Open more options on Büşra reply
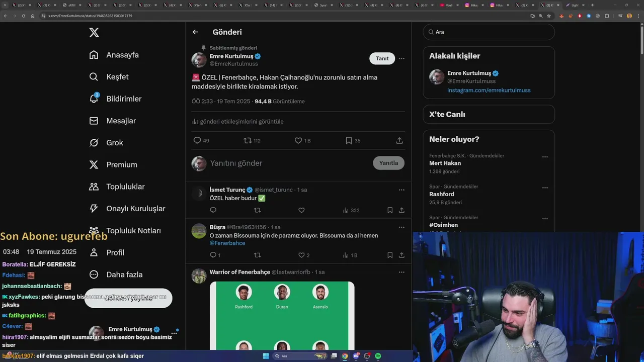 point(401,227)
